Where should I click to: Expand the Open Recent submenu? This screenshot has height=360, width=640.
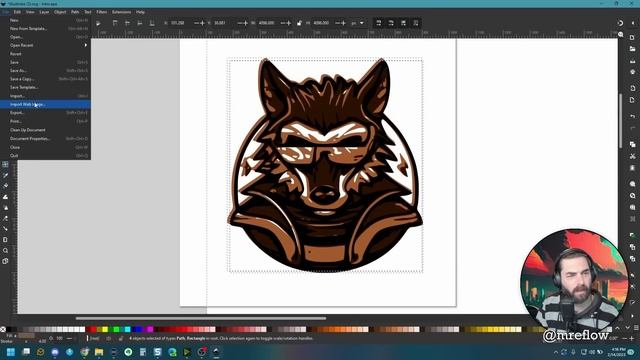(45, 45)
